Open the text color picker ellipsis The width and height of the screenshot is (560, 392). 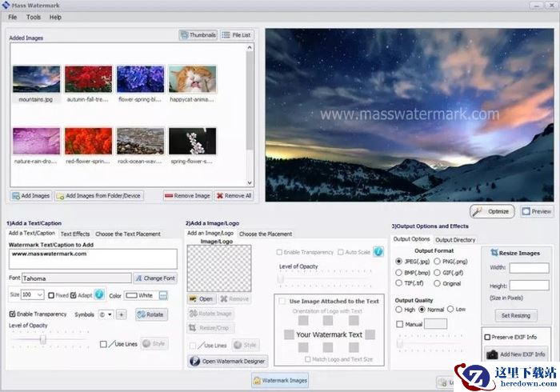[163, 295]
